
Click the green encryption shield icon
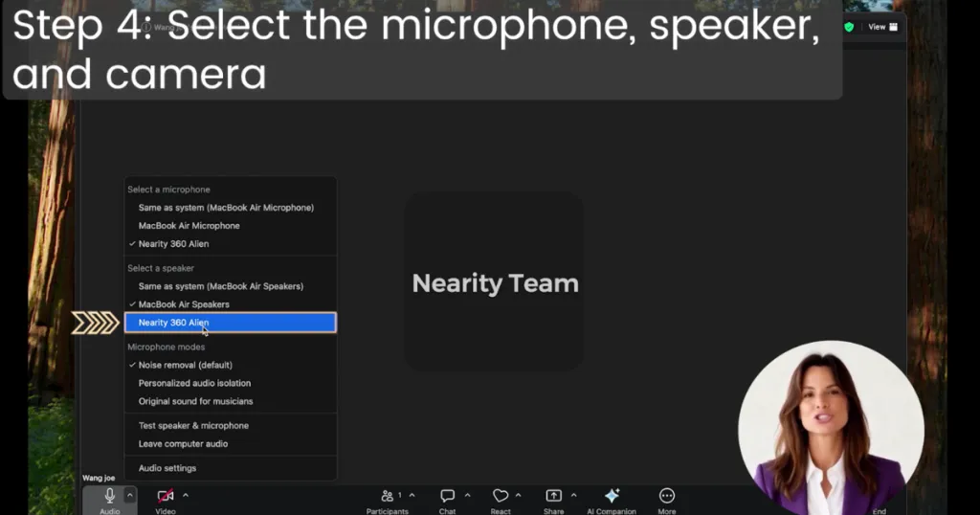(x=849, y=27)
